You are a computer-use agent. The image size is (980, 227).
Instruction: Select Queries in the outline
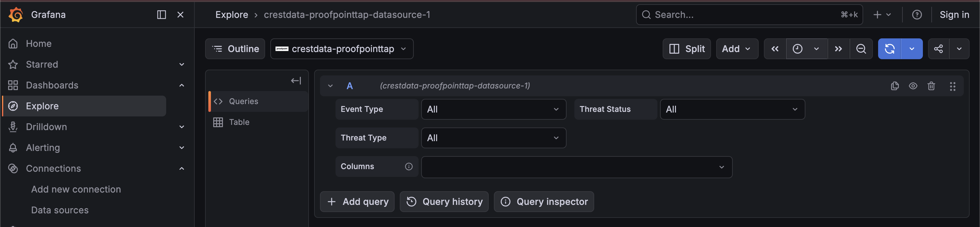pyautogui.click(x=258, y=101)
